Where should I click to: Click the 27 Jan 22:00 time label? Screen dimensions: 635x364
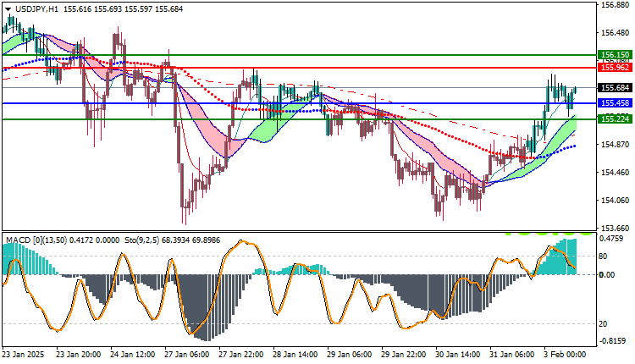[241, 355]
